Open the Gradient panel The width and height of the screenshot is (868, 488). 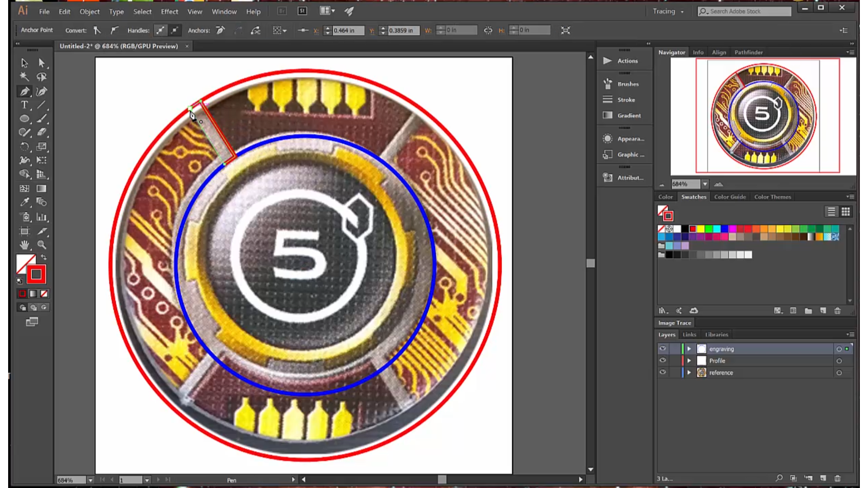tap(629, 115)
